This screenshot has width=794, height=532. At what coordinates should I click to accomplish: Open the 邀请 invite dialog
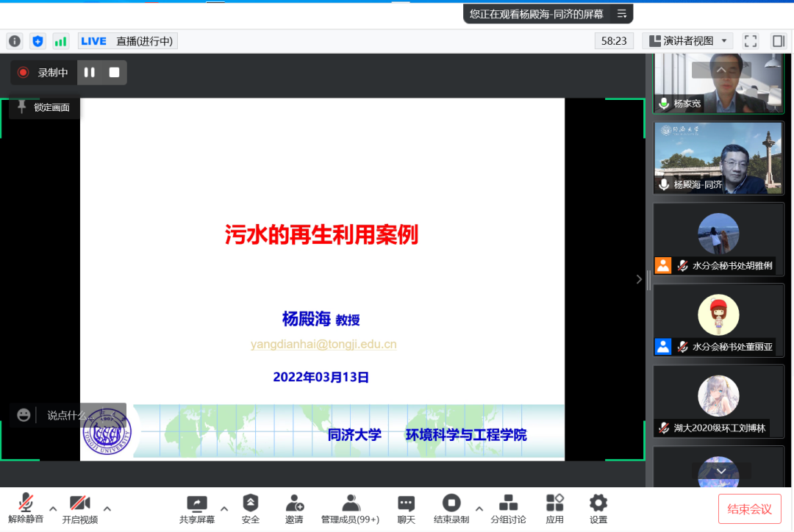tap(294, 508)
